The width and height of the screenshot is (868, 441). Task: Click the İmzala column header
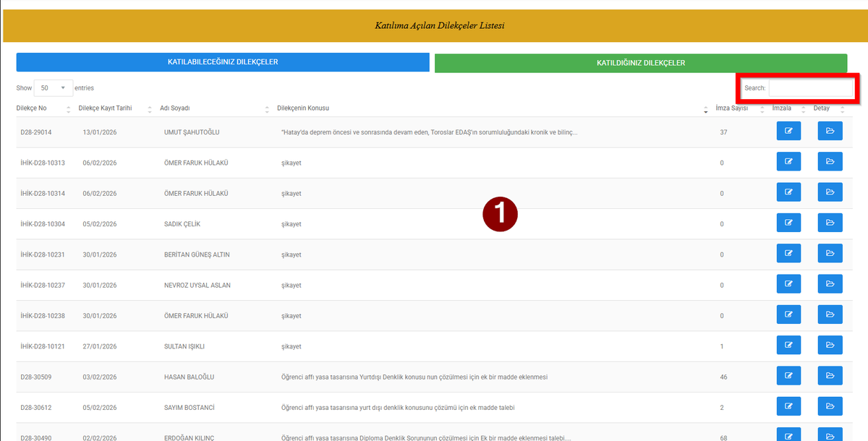(782, 108)
